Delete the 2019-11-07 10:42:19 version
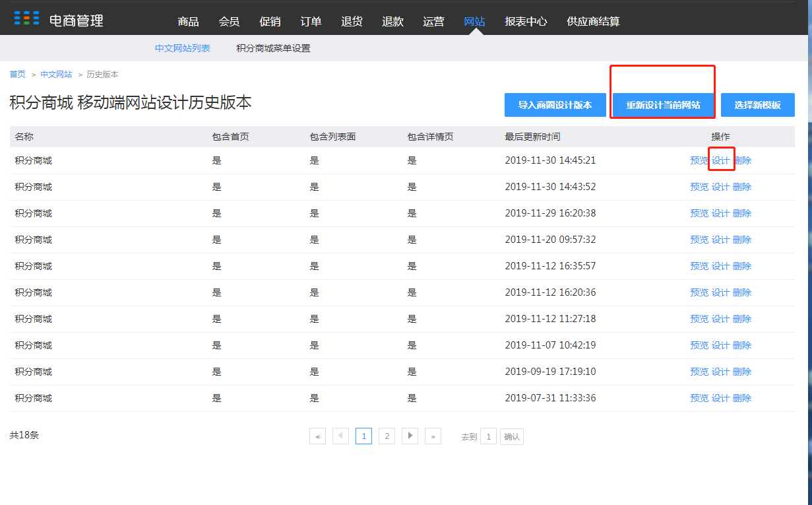The height and width of the screenshot is (505, 812). [742, 345]
